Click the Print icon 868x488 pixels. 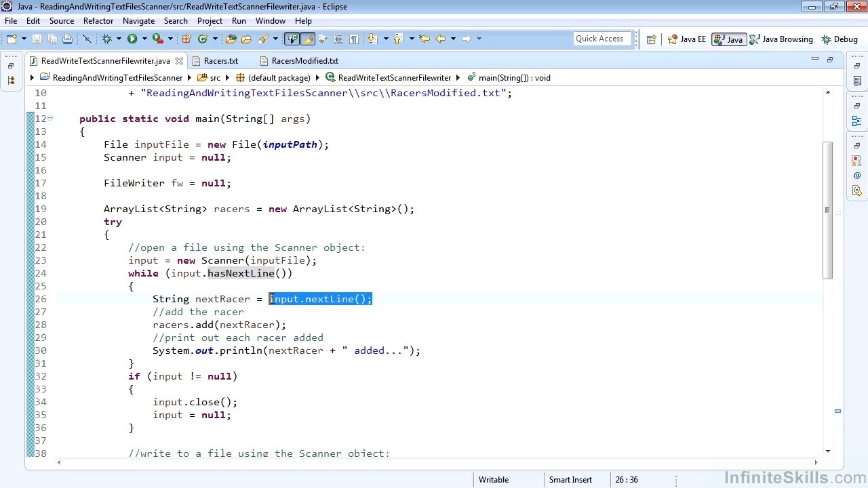(67, 39)
